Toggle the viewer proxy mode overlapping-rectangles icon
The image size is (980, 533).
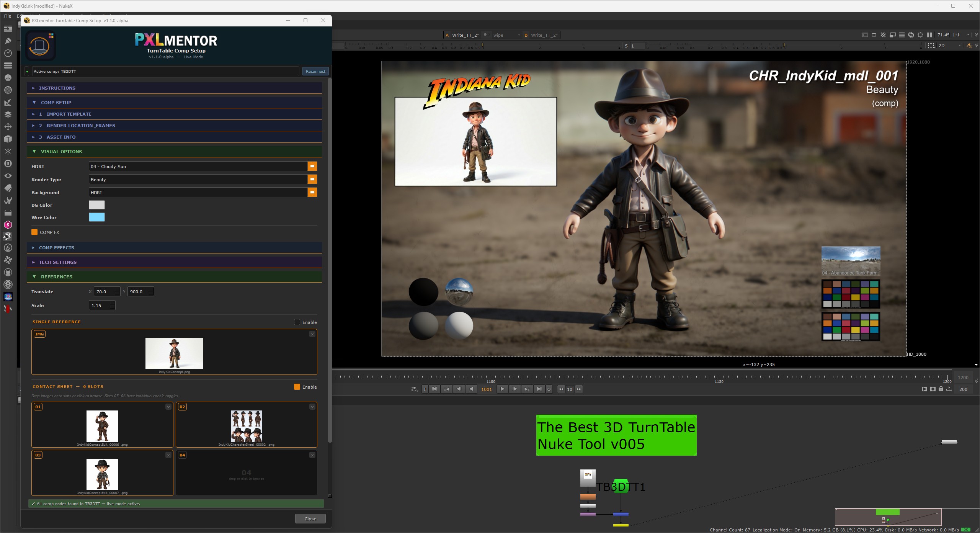892,35
